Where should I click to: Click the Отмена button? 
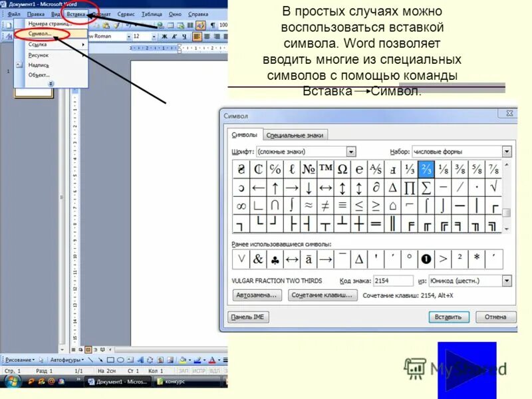pos(495,317)
